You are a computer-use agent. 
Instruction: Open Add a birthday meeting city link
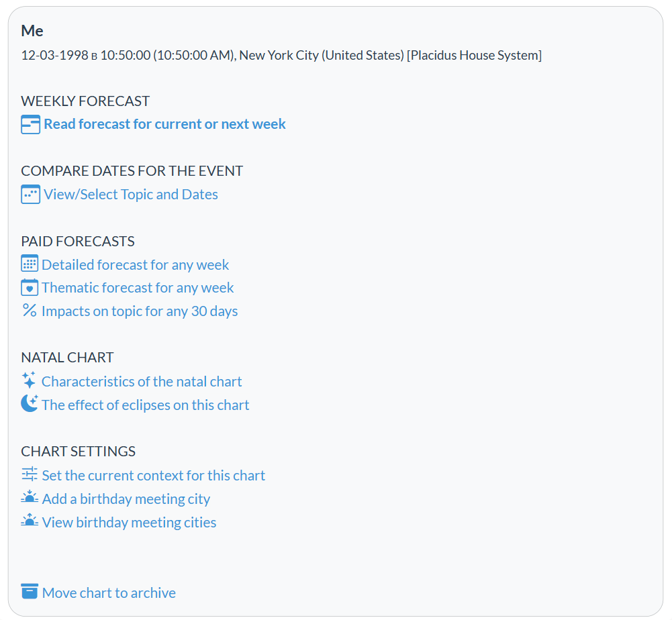[126, 499]
